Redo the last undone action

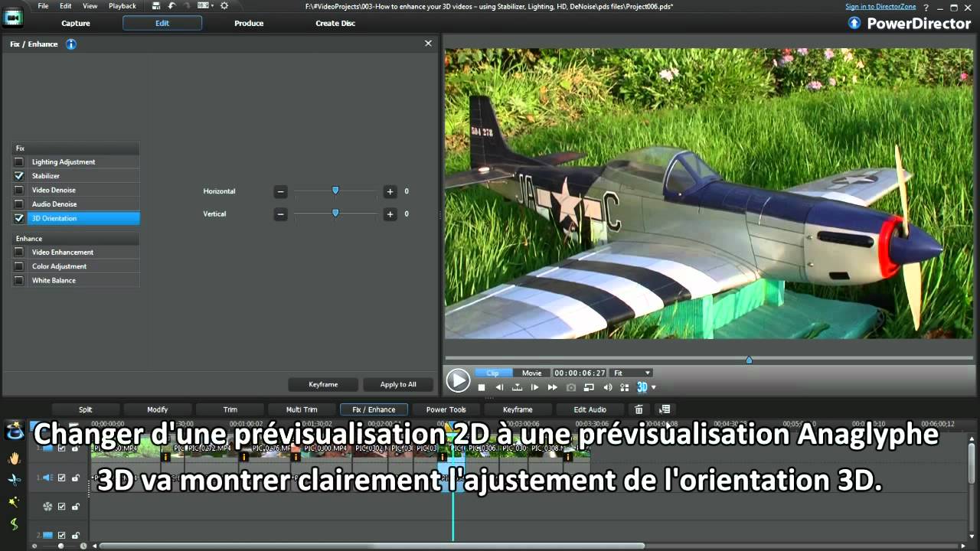point(187,5)
